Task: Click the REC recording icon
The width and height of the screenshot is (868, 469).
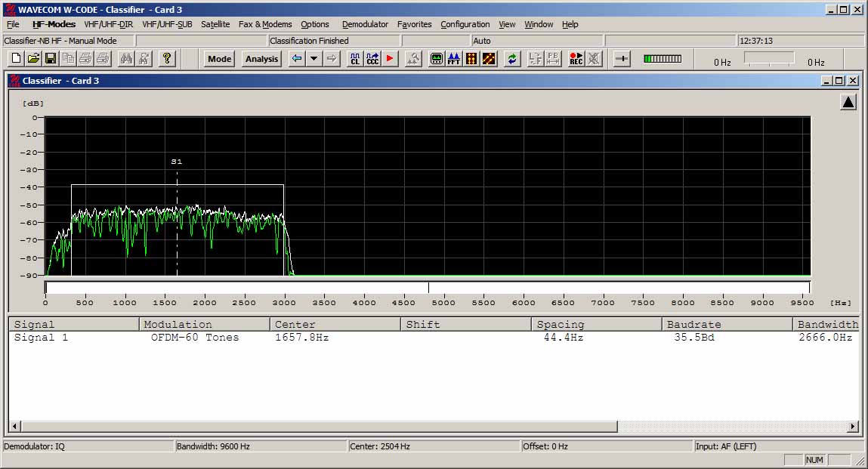Action: click(576, 59)
